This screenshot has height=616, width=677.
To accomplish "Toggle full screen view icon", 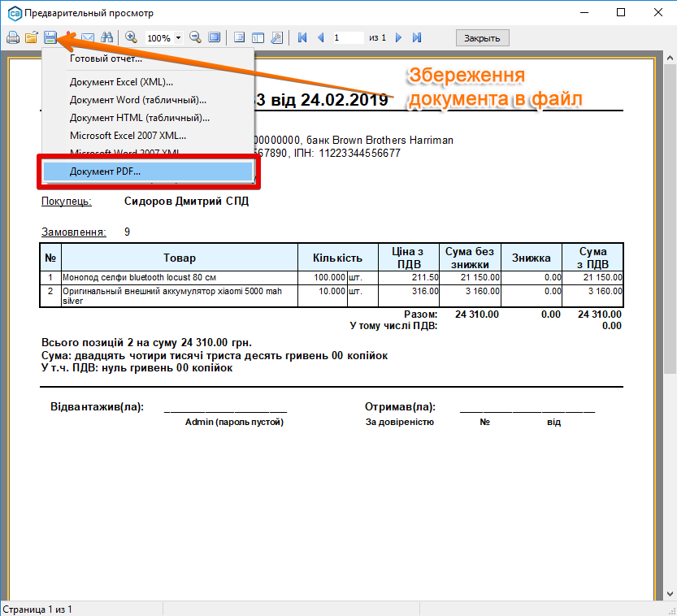I will [215, 38].
